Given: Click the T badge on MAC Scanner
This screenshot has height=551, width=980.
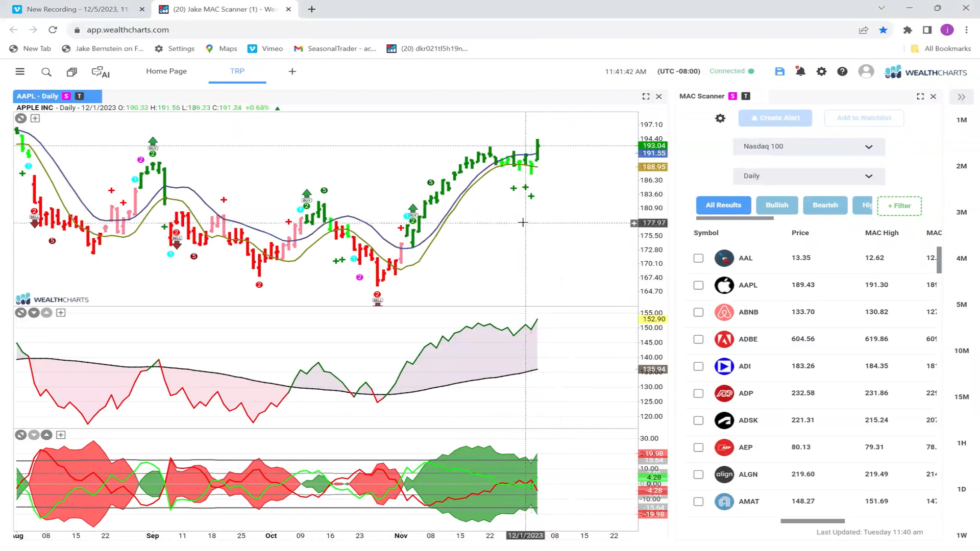Looking at the screenshot, I should pyautogui.click(x=746, y=96).
